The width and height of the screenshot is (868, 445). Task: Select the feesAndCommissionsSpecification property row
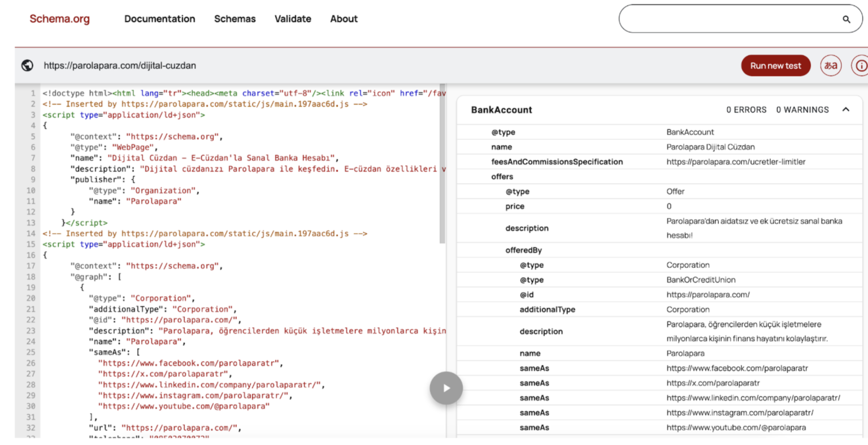click(659, 162)
